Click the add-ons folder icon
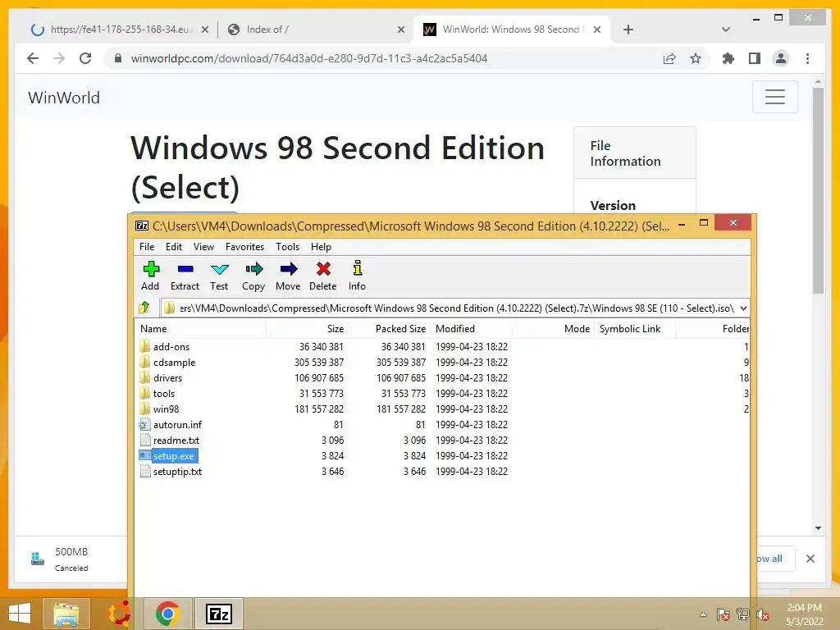Screen dimensions: 840x630 (144, 346)
